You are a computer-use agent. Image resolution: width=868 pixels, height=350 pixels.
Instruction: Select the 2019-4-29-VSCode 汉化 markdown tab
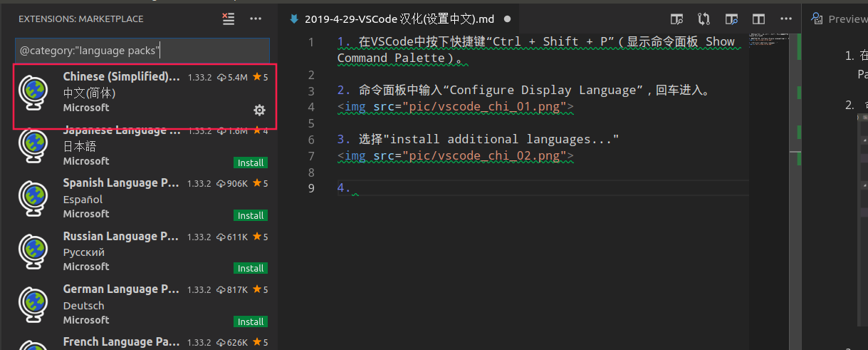pos(399,19)
